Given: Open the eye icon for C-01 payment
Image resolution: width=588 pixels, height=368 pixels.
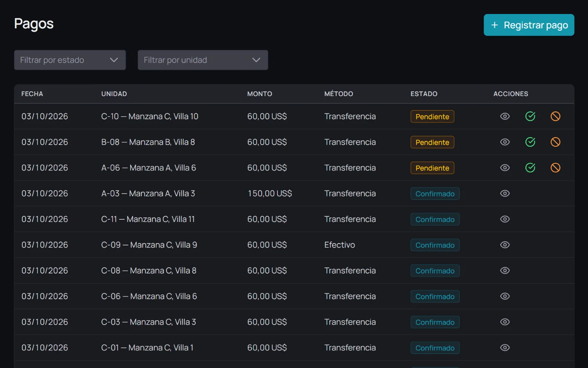Looking at the screenshot, I should pos(505,348).
